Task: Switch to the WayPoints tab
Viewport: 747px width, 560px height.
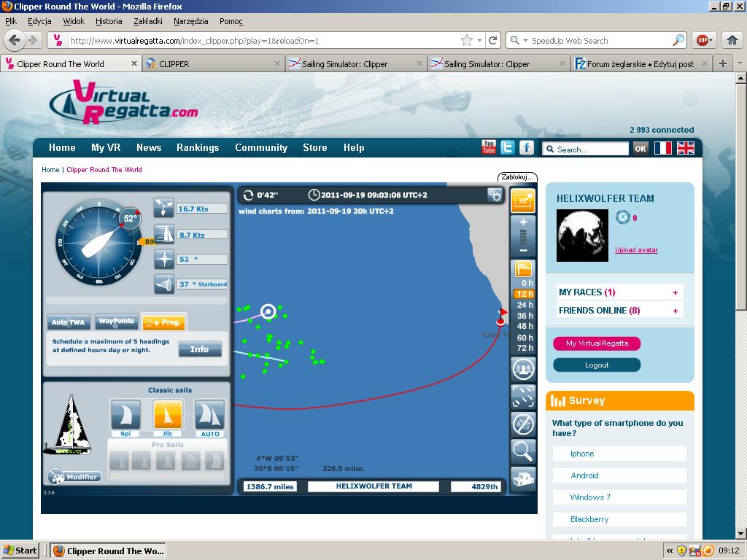Action: [x=117, y=321]
